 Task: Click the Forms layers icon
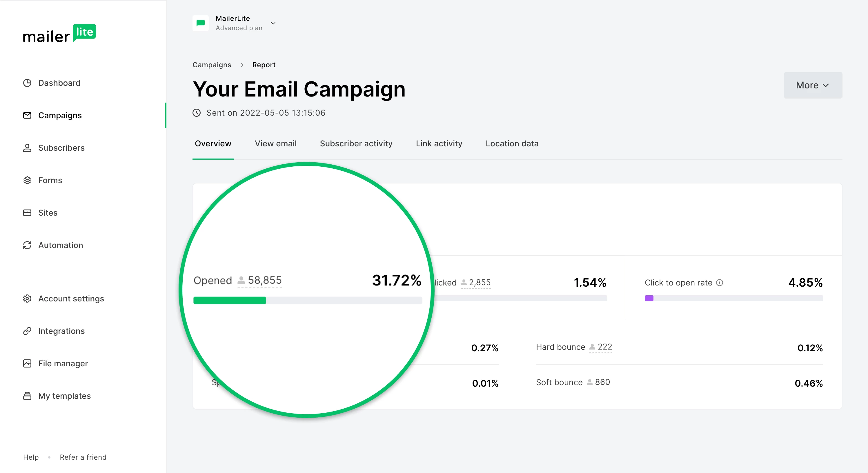click(x=27, y=180)
